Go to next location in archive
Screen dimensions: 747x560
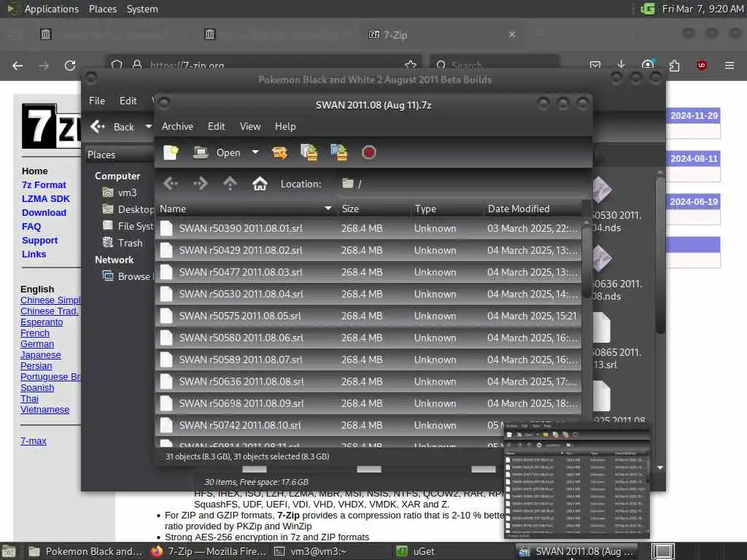[x=201, y=183]
